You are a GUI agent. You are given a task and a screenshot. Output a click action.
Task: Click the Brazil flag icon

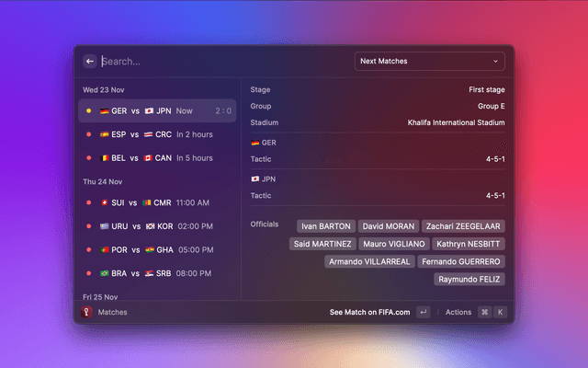click(x=104, y=273)
